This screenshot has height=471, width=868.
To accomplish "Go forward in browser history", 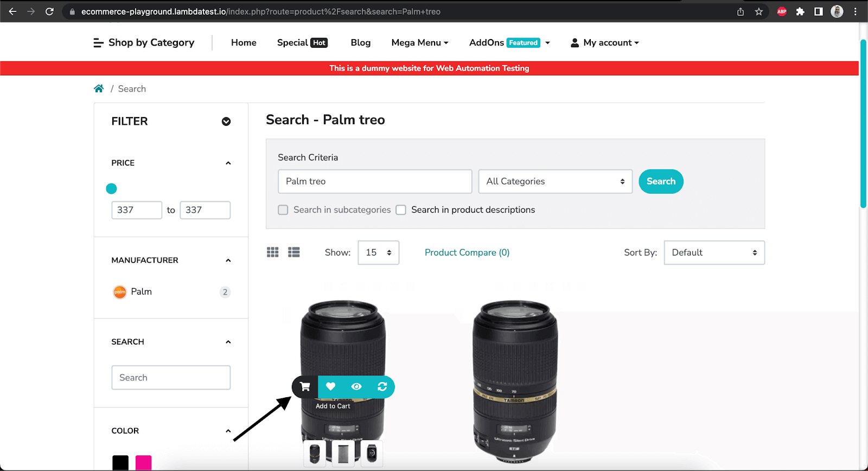I will [31, 11].
